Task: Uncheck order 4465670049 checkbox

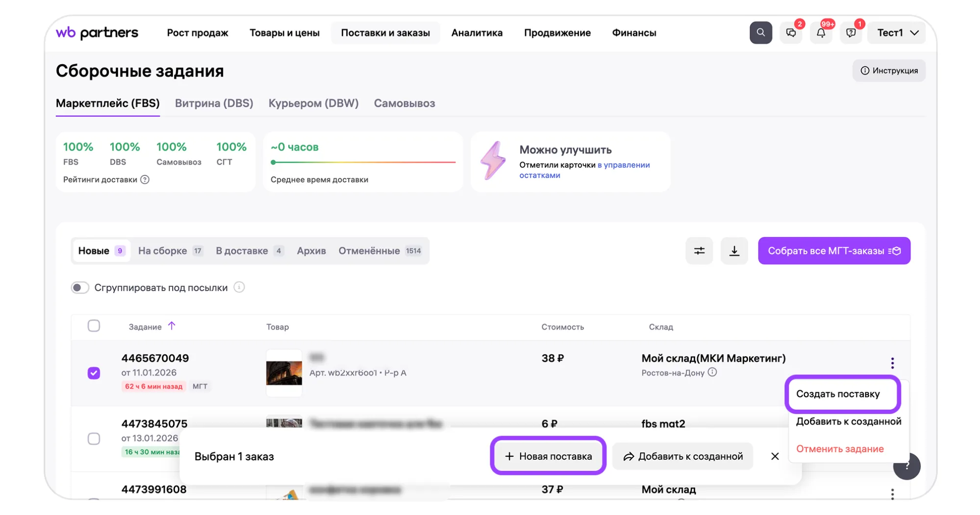Action: [94, 373]
